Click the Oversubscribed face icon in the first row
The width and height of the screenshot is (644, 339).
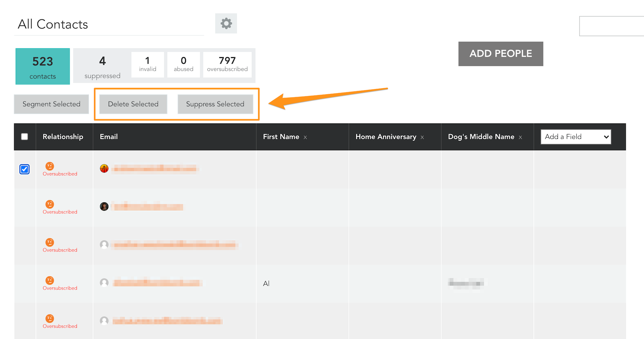pyautogui.click(x=50, y=166)
